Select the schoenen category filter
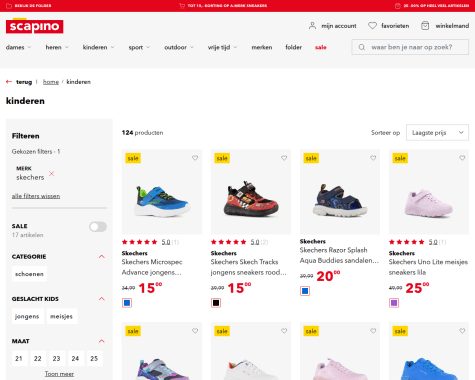 (x=29, y=274)
